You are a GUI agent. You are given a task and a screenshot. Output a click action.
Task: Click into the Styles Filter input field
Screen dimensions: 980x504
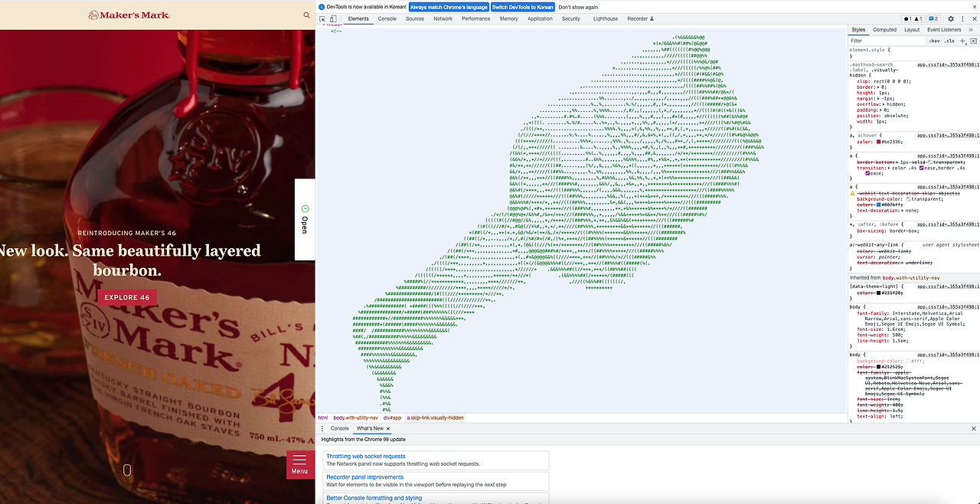click(887, 41)
